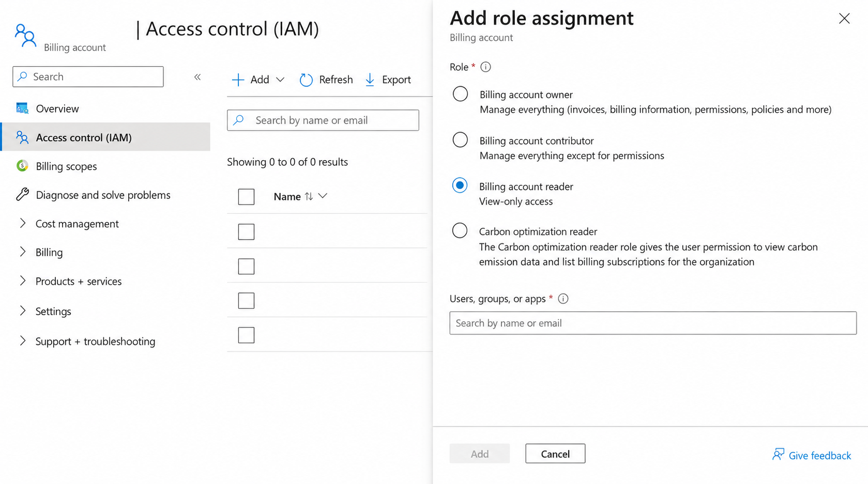Open the Give feedback link
Viewport: 868px width, 484px height.
click(x=820, y=456)
